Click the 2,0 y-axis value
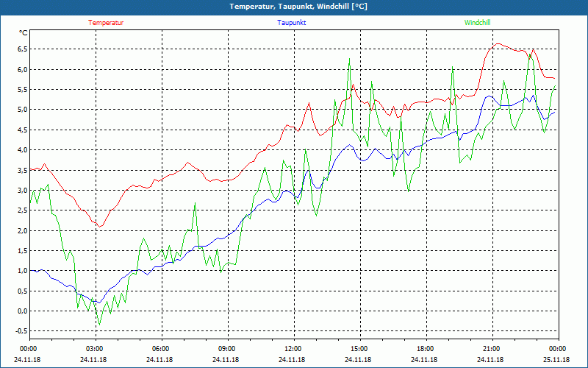588x368 pixels. pyautogui.click(x=23, y=230)
